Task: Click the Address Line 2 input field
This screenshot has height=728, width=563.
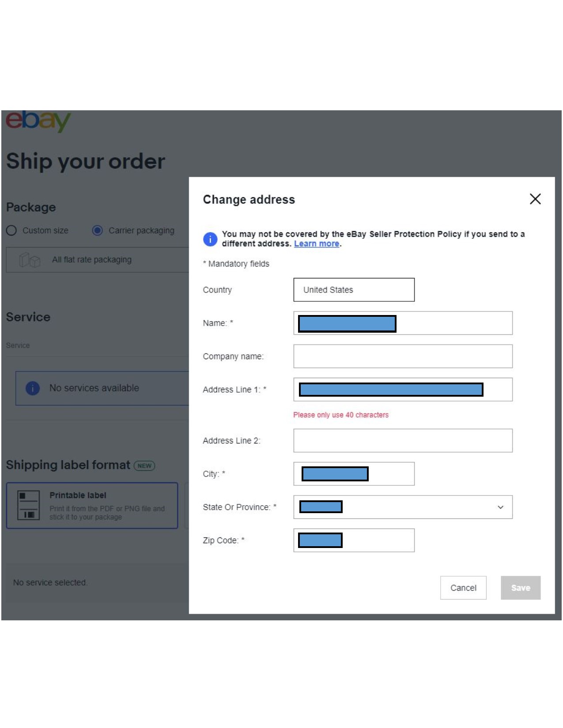Action: click(x=402, y=440)
